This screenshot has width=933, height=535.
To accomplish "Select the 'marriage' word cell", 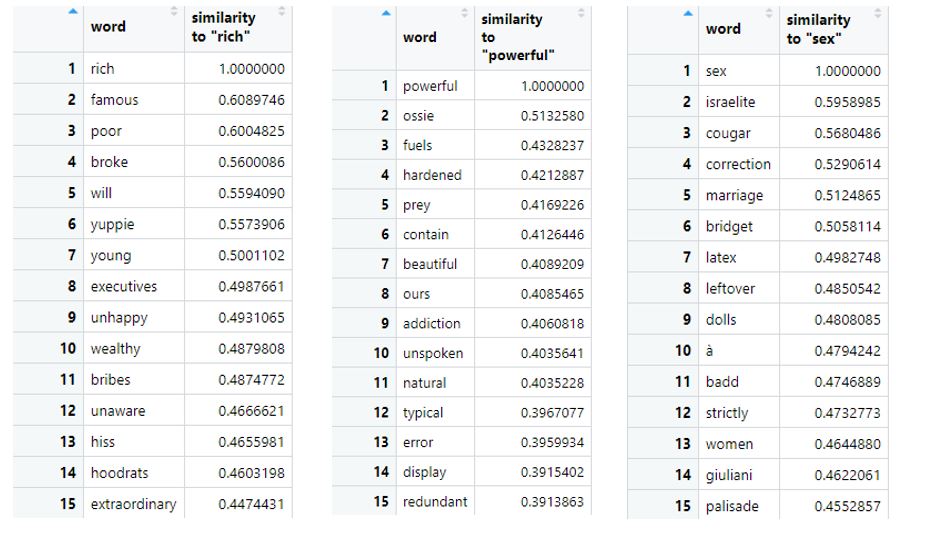I will point(734,196).
